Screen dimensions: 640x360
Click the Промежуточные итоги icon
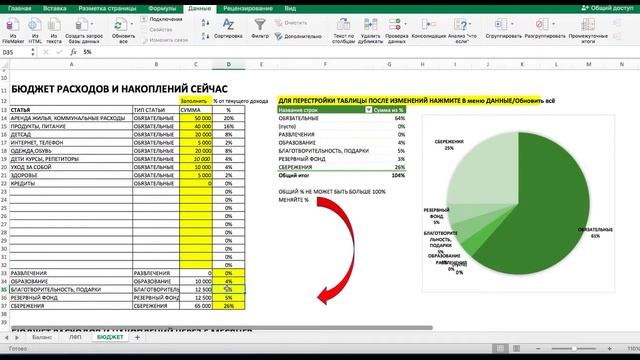click(x=588, y=25)
